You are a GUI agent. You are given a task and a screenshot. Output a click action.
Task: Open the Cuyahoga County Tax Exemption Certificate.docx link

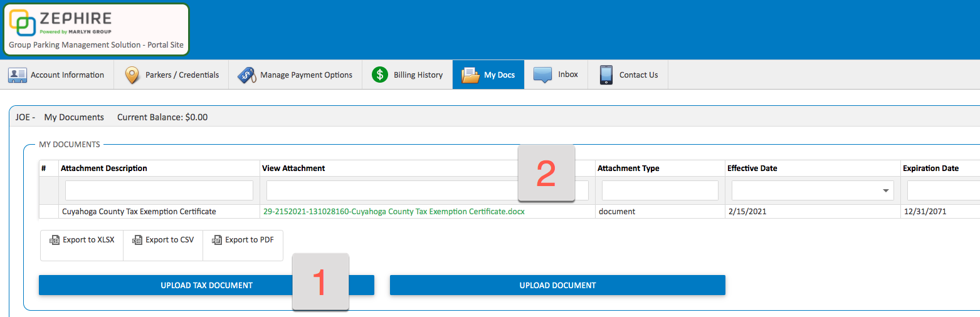click(x=394, y=212)
